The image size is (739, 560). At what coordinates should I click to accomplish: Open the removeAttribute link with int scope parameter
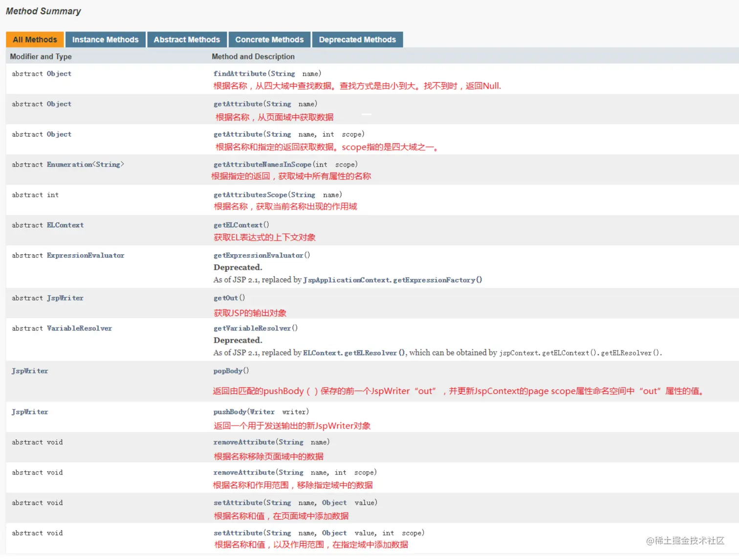click(x=244, y=473)
